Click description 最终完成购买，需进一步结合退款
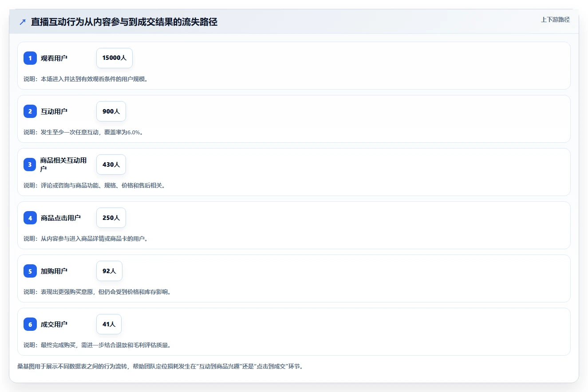The image size is (588, 392). tap(97, 345)
